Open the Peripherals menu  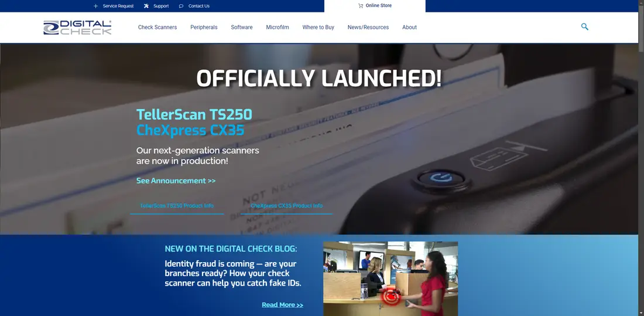point(204,27)
